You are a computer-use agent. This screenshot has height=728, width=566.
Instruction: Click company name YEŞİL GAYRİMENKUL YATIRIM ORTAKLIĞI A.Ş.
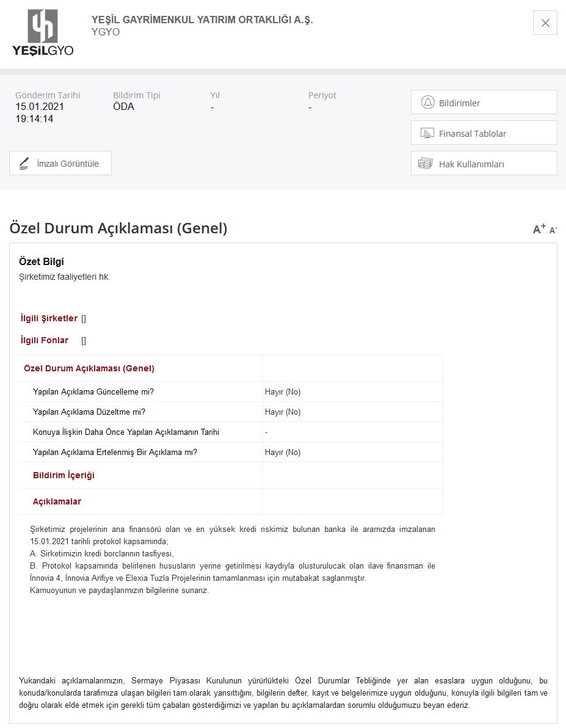(202, 20)
